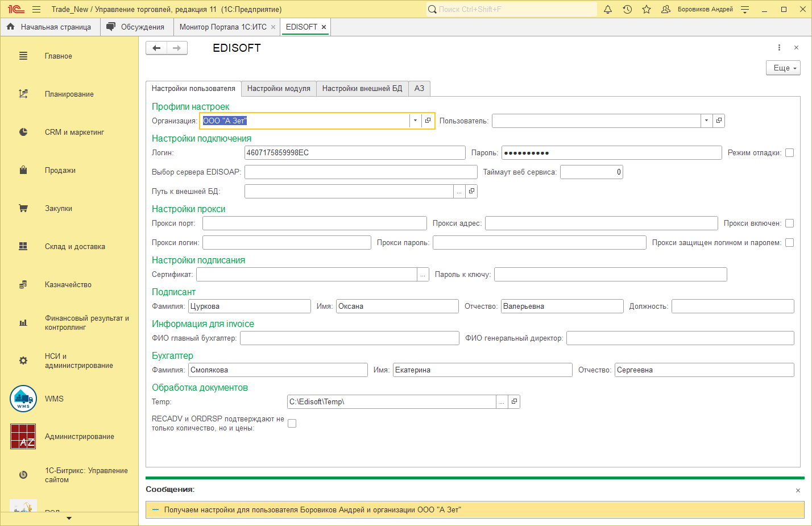The height and width of the screenshot is (526, 812).
Task: Browse for certificate with ellipsis button
Action: (x=423, y=274)
